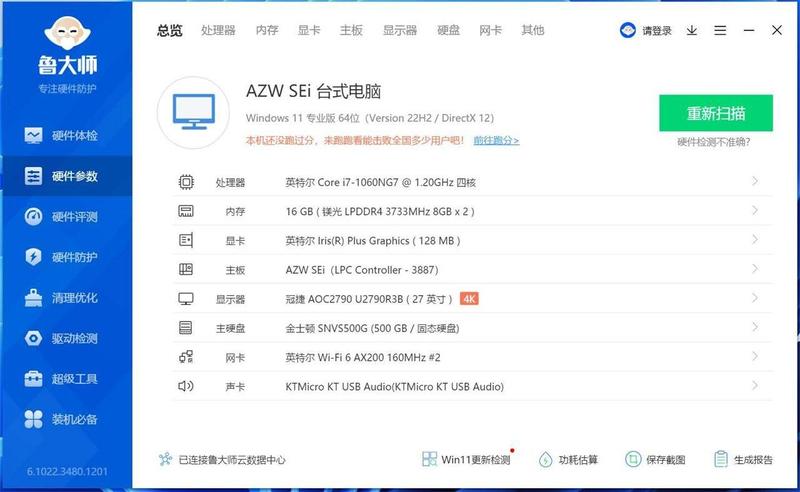Click the hard disk icon
Screen dimensions: 800x492
(x=186, y=328)
